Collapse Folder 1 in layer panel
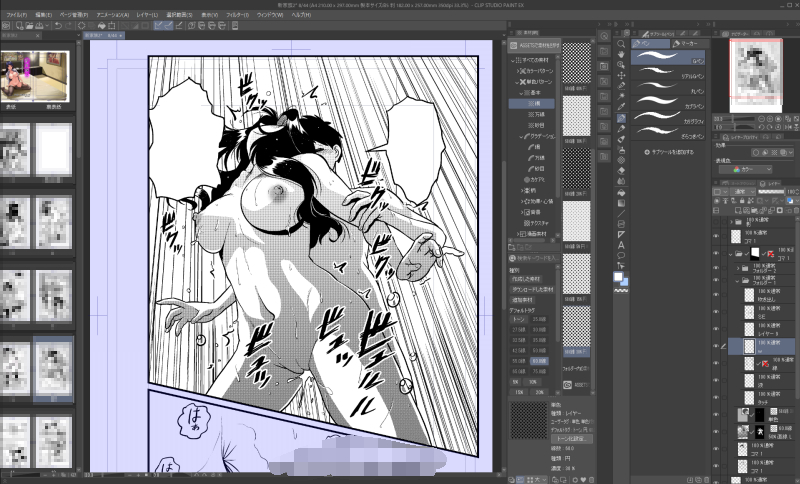This screenshot has height=484, width=800. pos(738,281)
